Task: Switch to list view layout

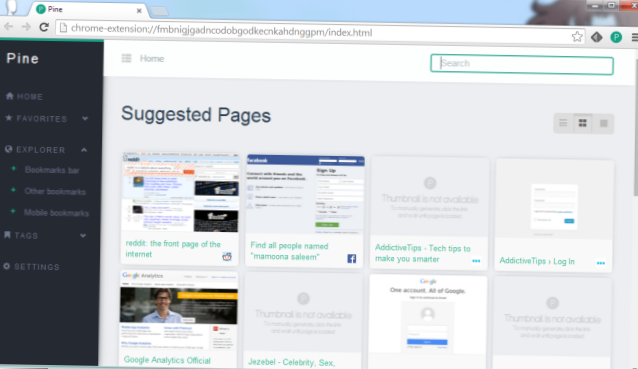Action: (563, 123)
